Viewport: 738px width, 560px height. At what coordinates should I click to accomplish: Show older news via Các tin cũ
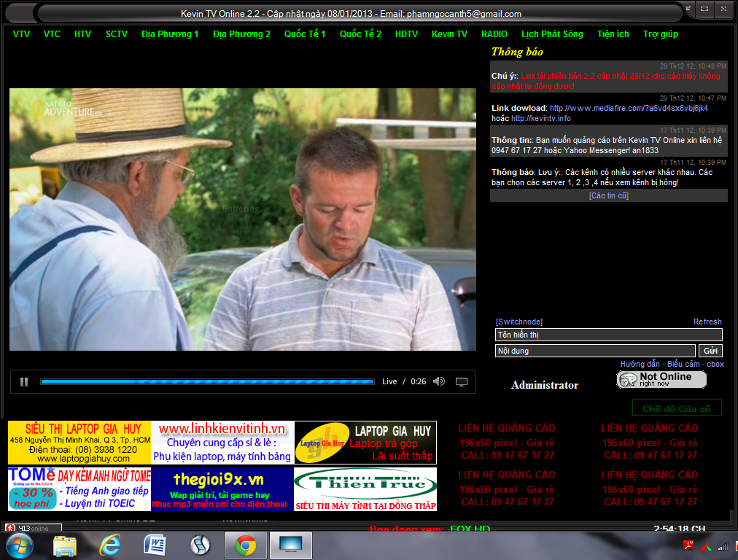609,195
